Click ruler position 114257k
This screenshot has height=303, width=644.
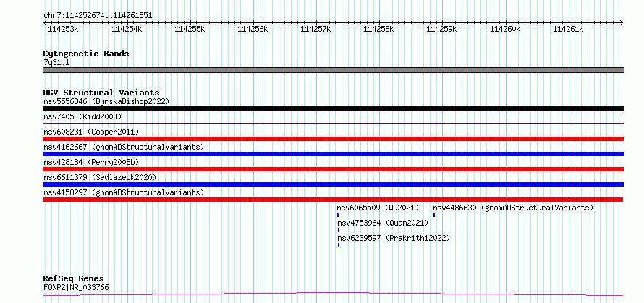pos(315,30)
